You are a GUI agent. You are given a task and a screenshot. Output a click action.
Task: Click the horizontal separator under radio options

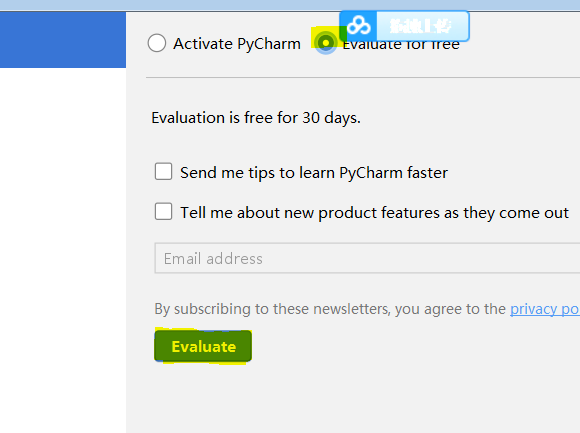point(363,78)
